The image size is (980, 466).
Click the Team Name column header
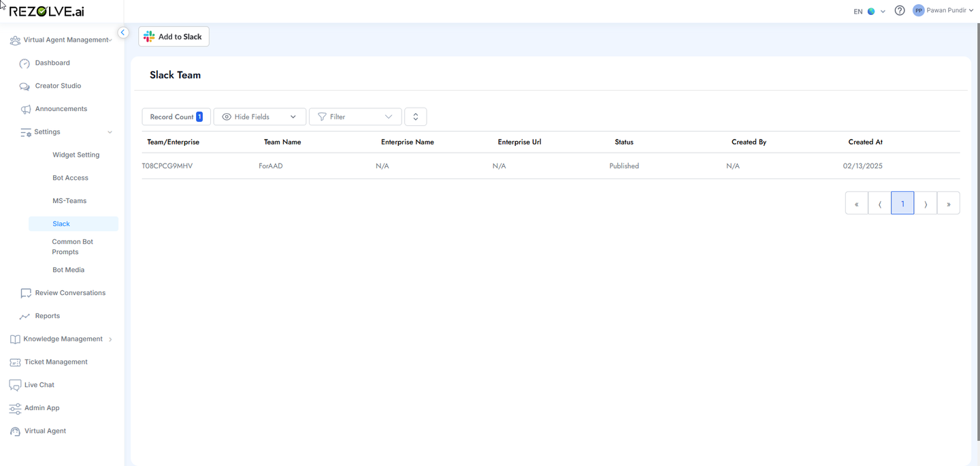click(x=282, y=142)
